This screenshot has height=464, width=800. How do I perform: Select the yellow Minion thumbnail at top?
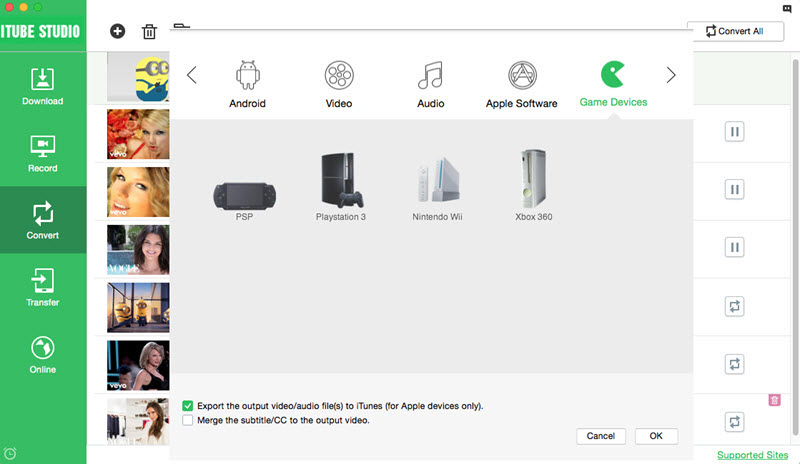click(138, 77)
